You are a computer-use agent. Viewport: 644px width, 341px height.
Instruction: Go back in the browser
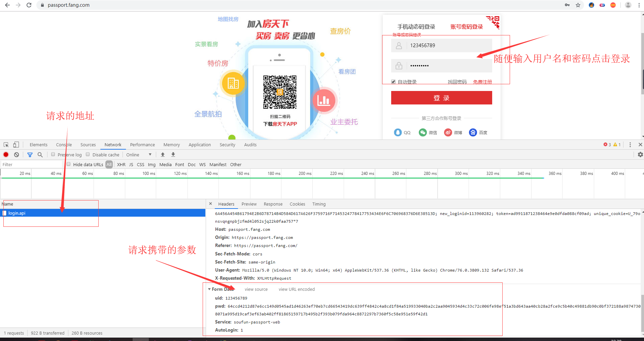tap(7, 5)
